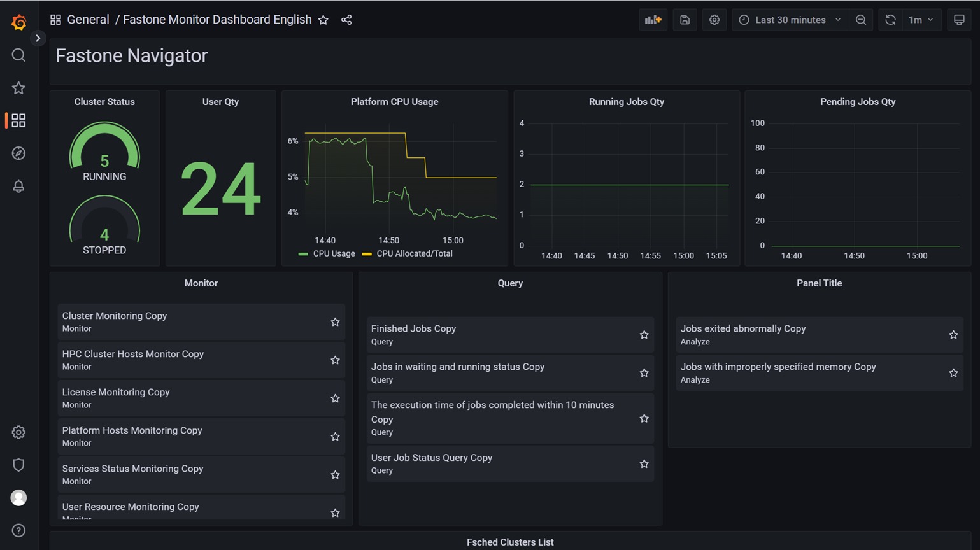The width and height of the screenshot is (980, 550).
Task: Open the search dashboards icon in sidebar
Action: pos(18,55)
